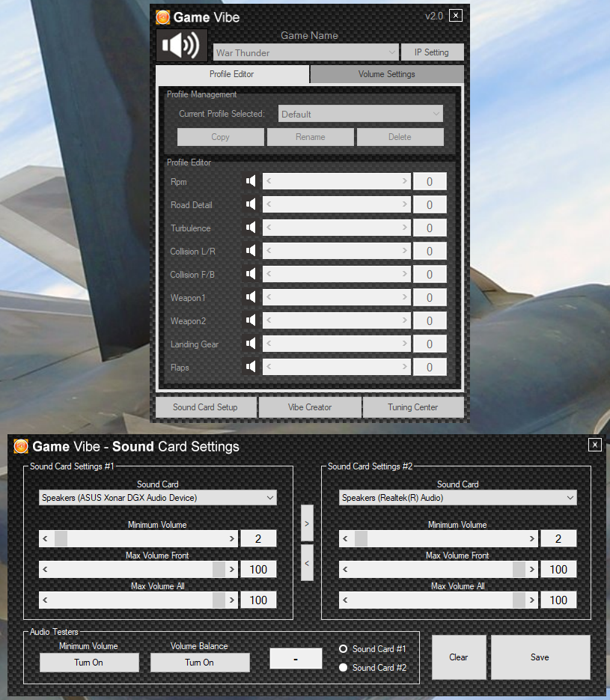The width and height of the screenshot is (610, 700).
Task: Open the Game Name dropdown showing War Thunder
Action: tap(305, 52)
